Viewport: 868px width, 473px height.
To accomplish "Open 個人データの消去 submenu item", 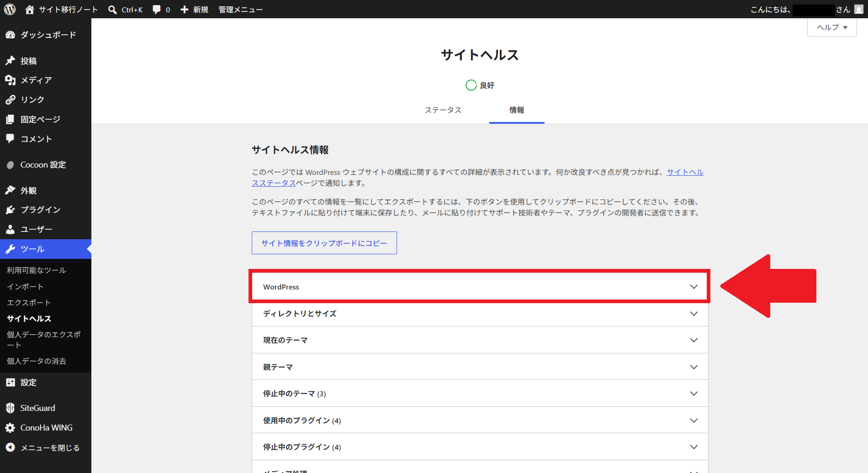I will 37,361.
